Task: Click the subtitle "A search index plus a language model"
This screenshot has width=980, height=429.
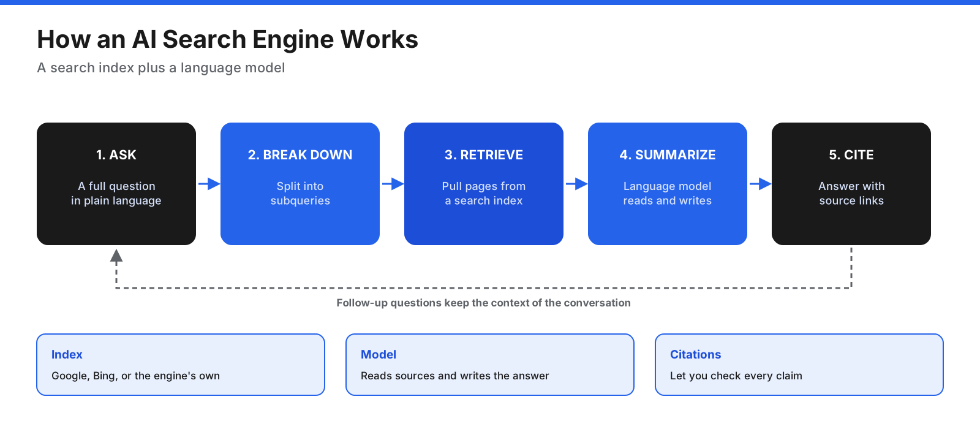Action: coord(161,68)
